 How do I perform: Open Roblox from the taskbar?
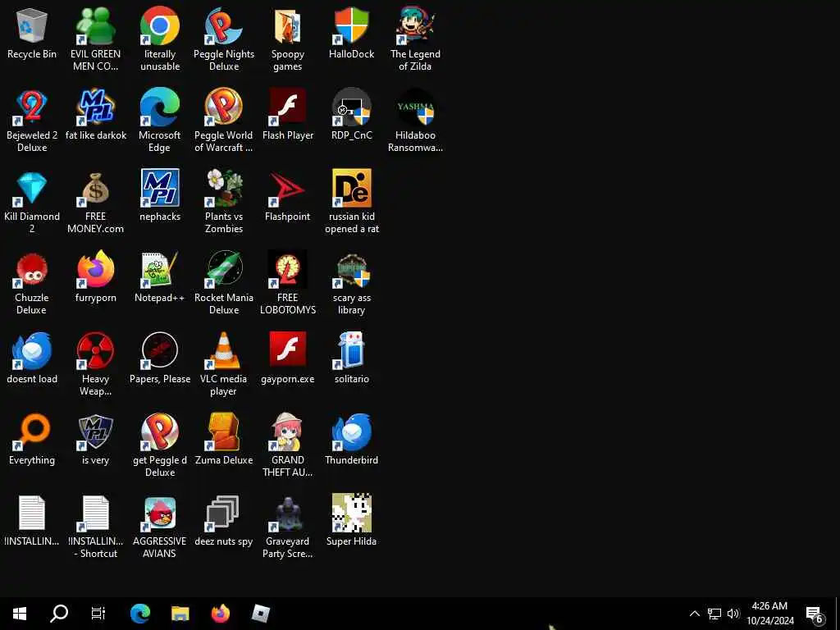click(x=260, y=614)
